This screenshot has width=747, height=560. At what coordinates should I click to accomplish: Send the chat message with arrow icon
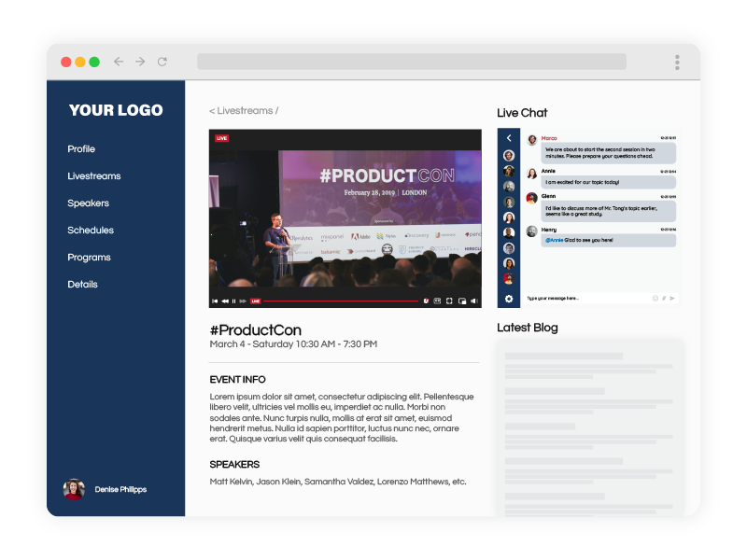pyautogui.click(x=672, y=299)
